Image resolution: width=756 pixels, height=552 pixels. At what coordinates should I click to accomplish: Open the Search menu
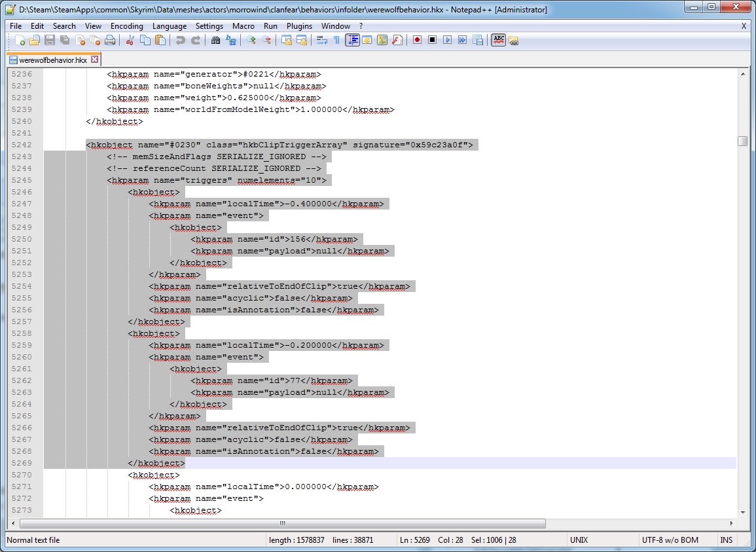(64, 26)
